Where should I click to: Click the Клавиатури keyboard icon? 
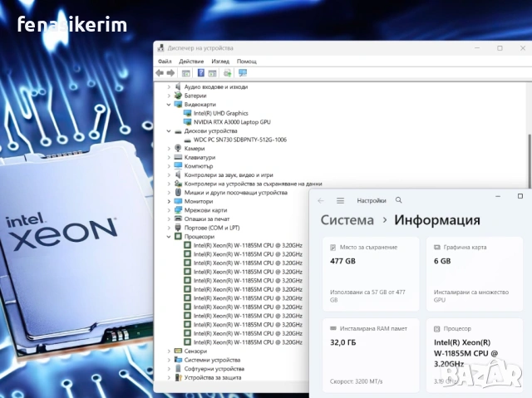178,157
